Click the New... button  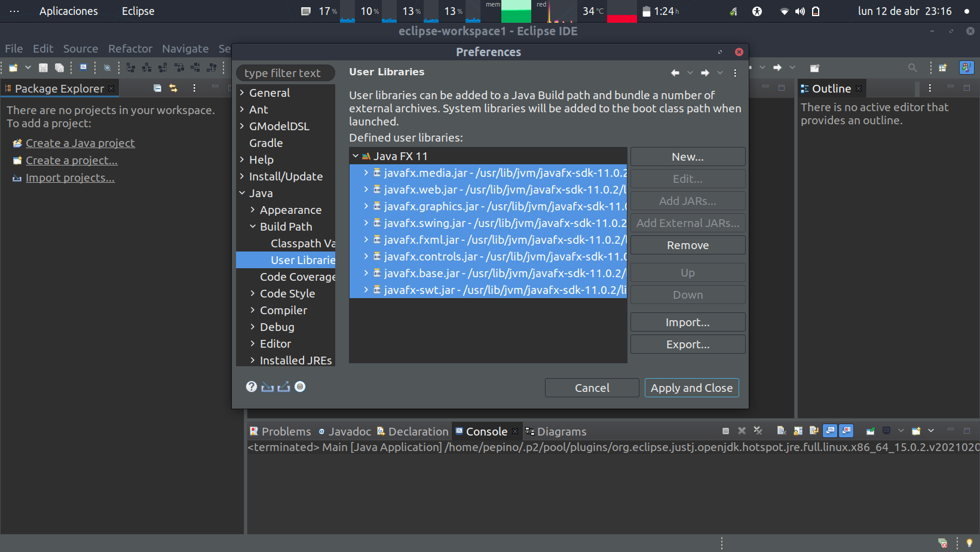coord(688,157)
